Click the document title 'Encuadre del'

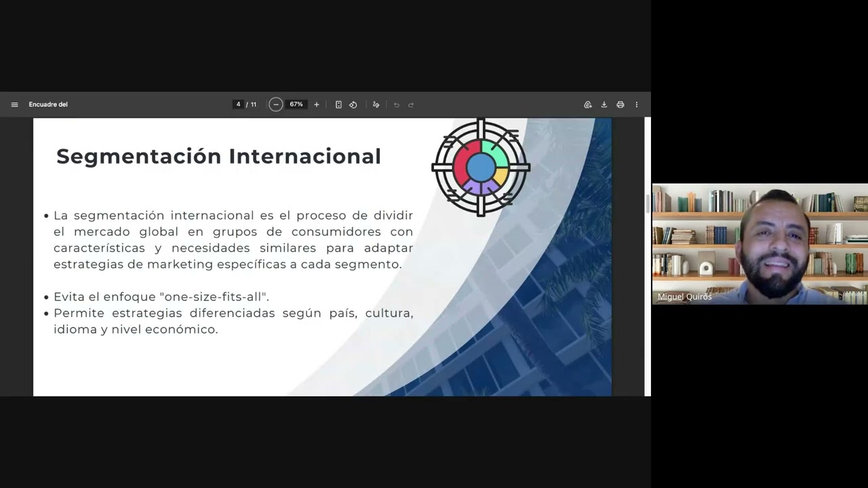click(x=48, y=104)
